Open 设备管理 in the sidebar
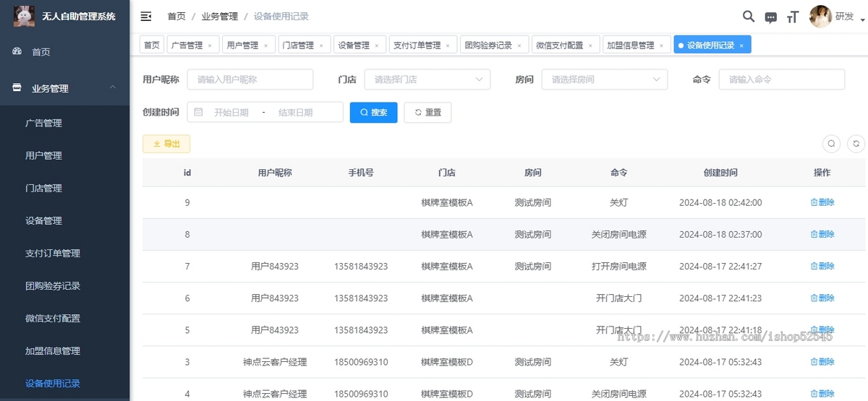 click(43, 220)
